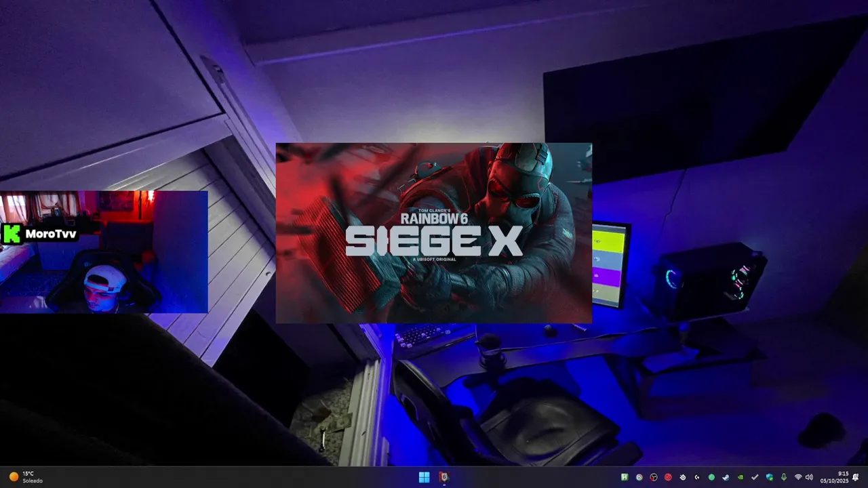Click the grey checkmark tray icon

[755, 477]
